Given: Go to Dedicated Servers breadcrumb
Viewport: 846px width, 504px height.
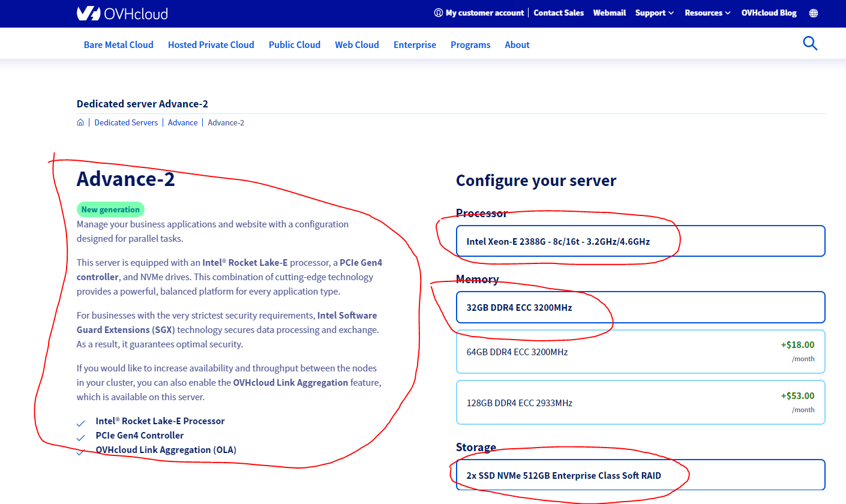Looking at the screenshot, I should coord(126,122).
